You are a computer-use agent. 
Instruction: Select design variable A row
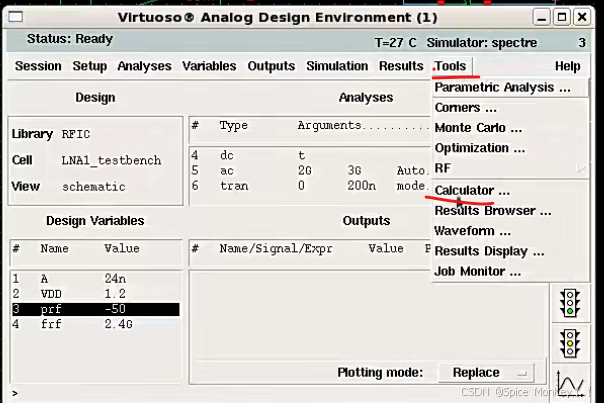tap(96, 279)
